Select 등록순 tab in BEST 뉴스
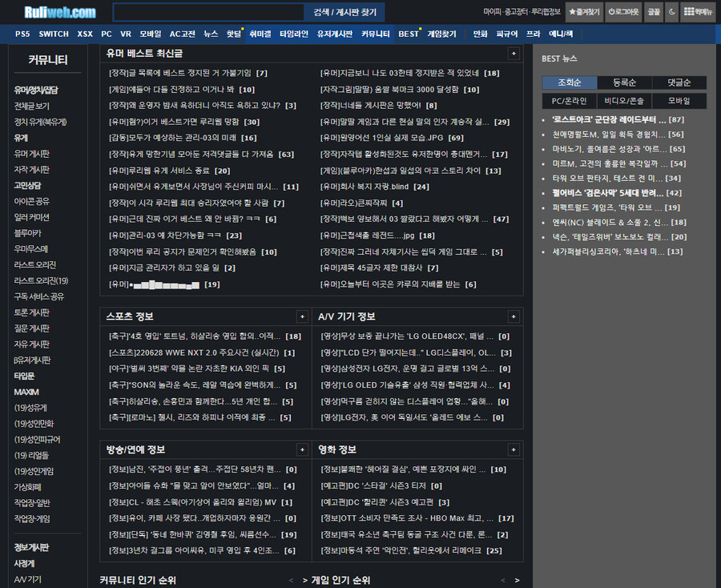This screenshot has width=721, height=588. [624, 83]
